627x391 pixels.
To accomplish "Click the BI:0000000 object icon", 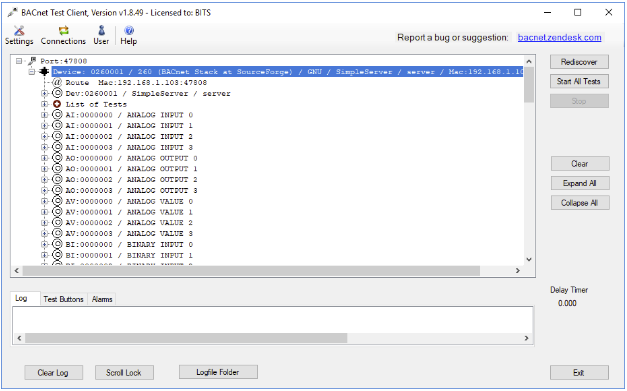I will pos(57,244).
